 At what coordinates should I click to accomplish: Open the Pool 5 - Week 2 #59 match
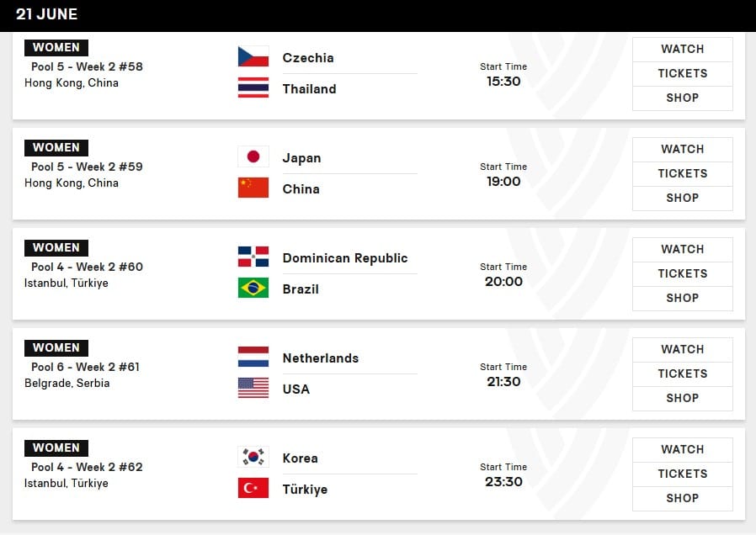(87, 167)
